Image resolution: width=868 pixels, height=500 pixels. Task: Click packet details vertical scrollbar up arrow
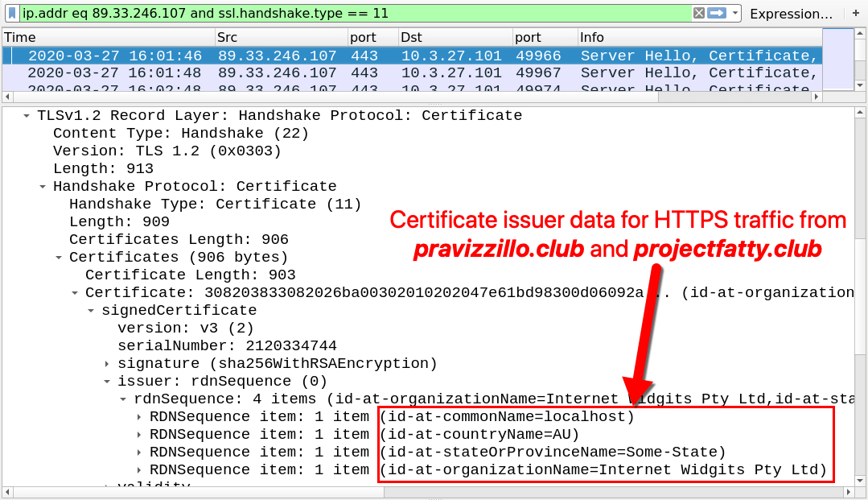pyautogui.click(x=860, y=113)
